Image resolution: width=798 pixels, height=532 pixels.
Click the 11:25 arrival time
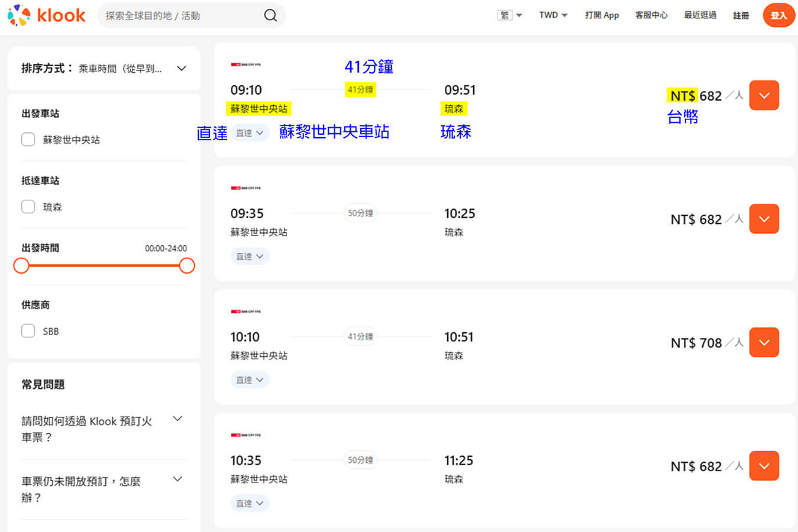coord(459,460)
